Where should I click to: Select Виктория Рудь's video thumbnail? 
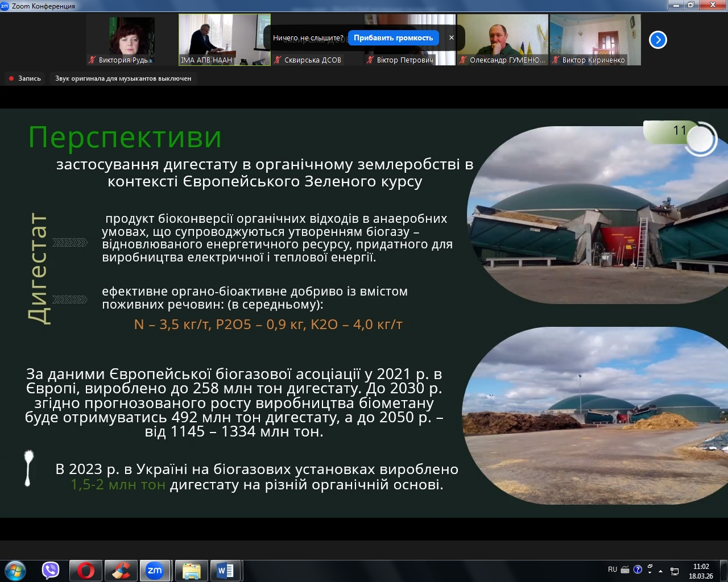pyautogui.click(x=132, y=40)
